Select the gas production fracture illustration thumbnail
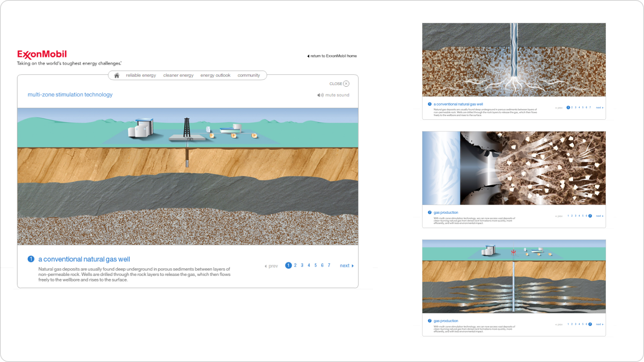Screen dimensions: 644x362 [x=514, y=168]
